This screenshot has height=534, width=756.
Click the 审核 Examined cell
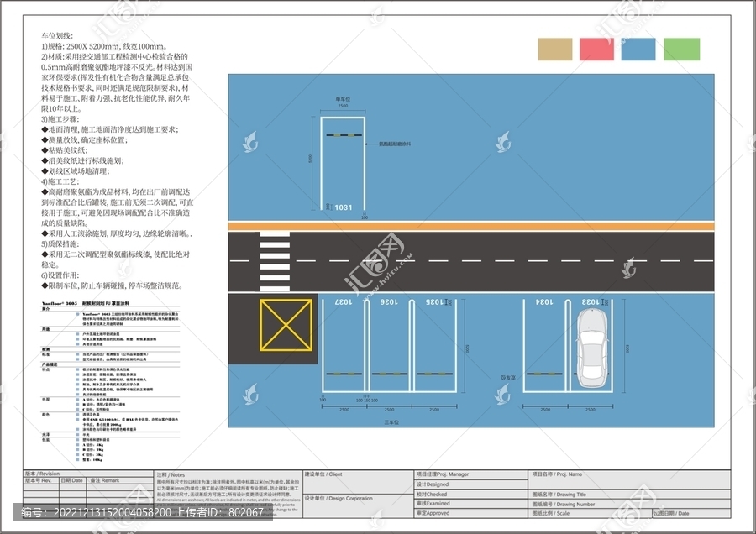point(471,504)
